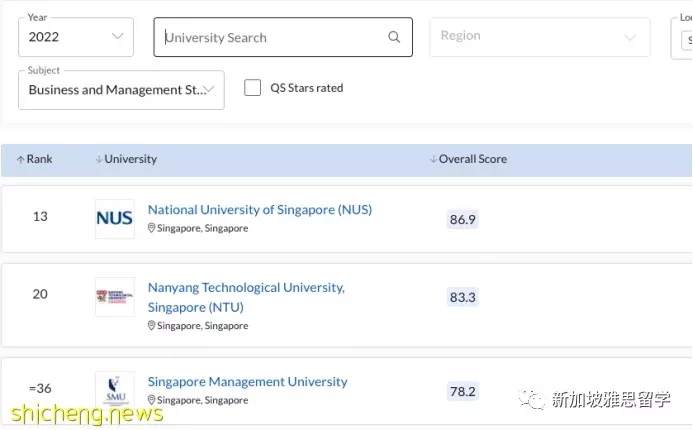Screen dimensions: 693x430
Task: Sort by Rank column arrow
Action: click(x=20, y=160)
